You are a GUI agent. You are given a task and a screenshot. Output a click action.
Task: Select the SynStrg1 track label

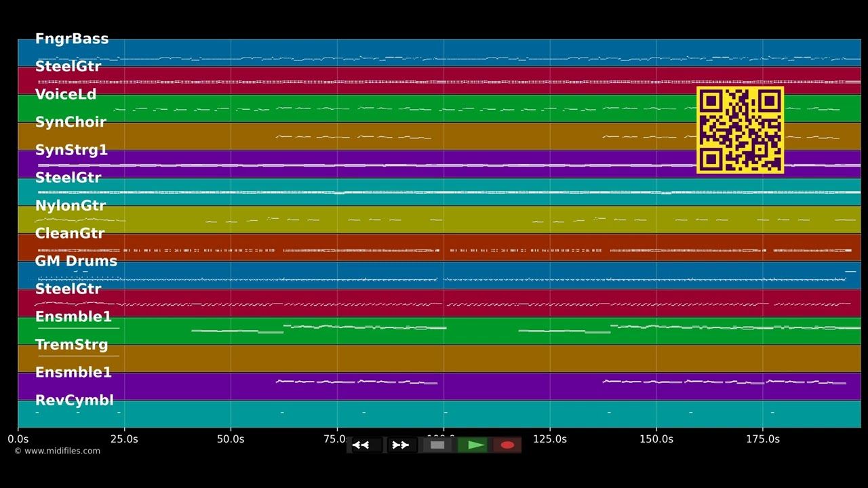tap(71, 150)
